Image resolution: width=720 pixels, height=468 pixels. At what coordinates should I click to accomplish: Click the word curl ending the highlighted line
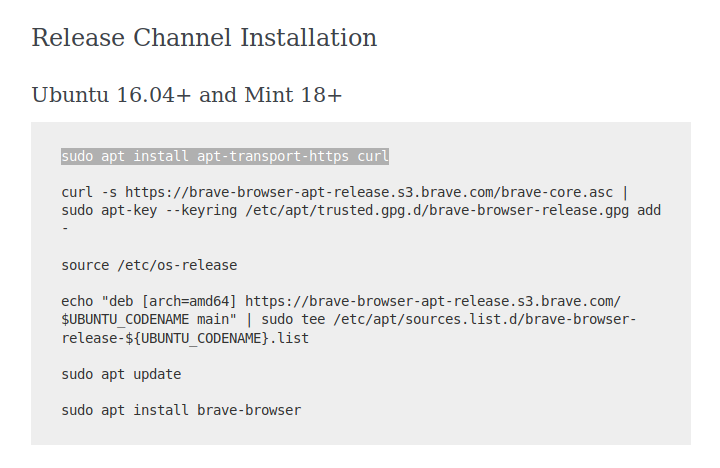point(373,156)
